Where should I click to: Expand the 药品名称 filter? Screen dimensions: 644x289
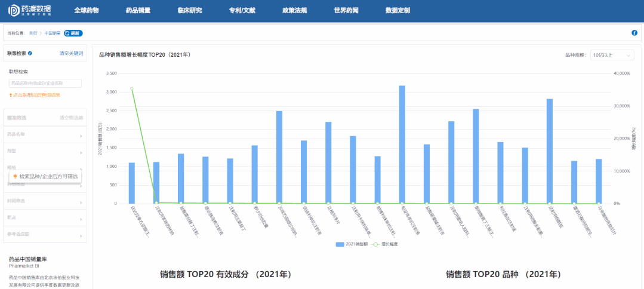tap(45, 134)
